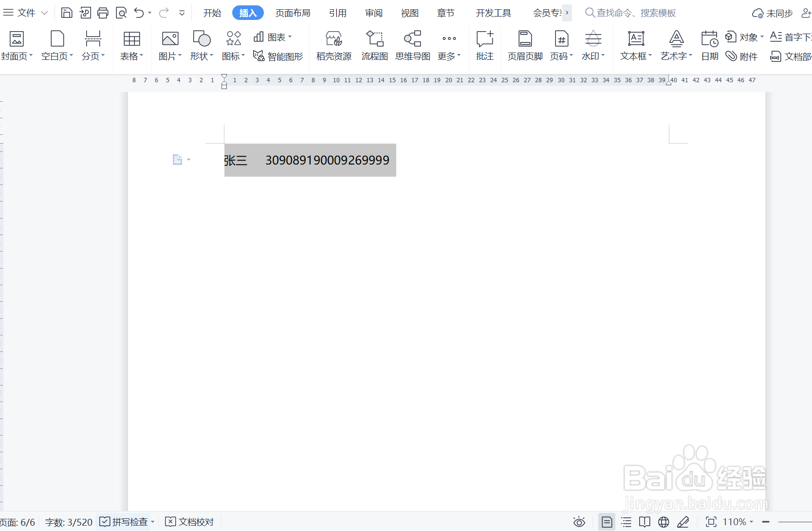The height and width of the screenshot is (531, 812).
Task: Insert an attachment (附件)
Action: point(741,56)
